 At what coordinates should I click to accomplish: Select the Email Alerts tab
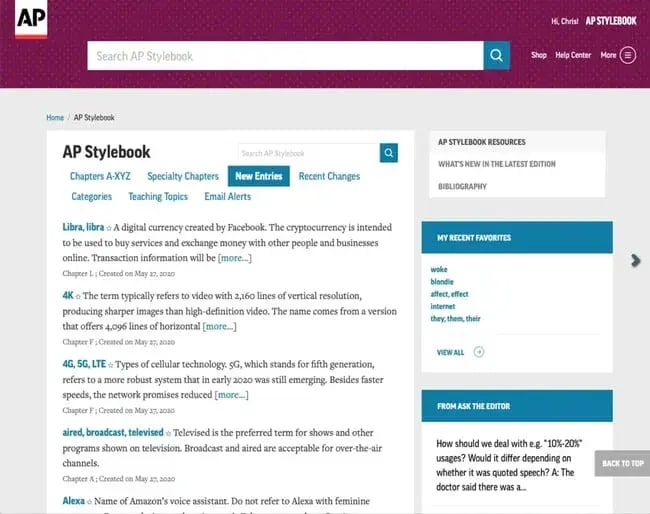[x=227, y=197]
